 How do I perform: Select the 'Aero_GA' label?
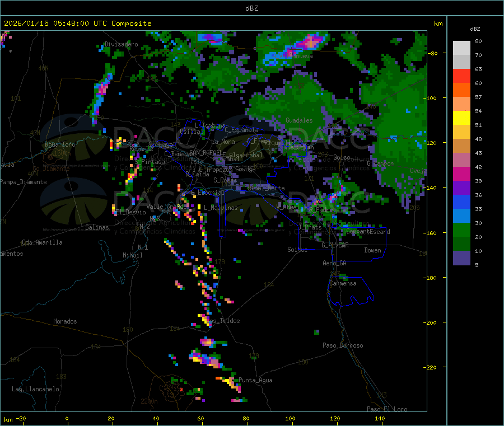[x=334, y=263]
